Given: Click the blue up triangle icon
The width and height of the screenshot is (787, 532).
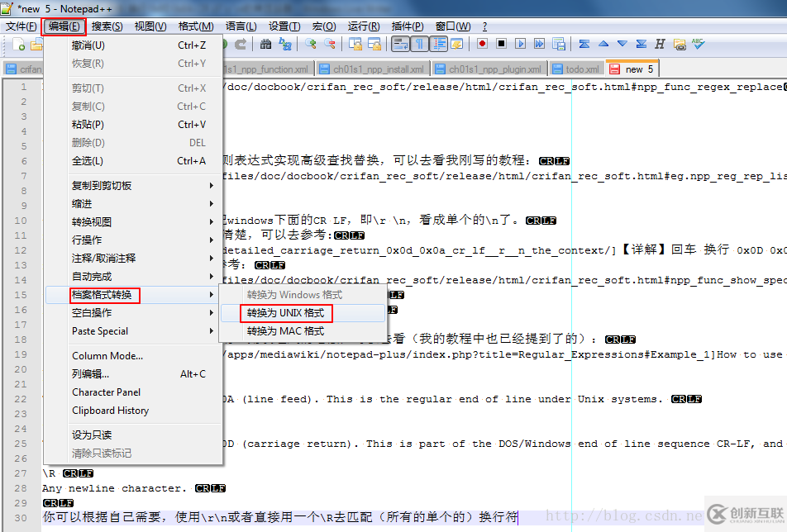Looking at the screenshot, I should coord(603,44).
